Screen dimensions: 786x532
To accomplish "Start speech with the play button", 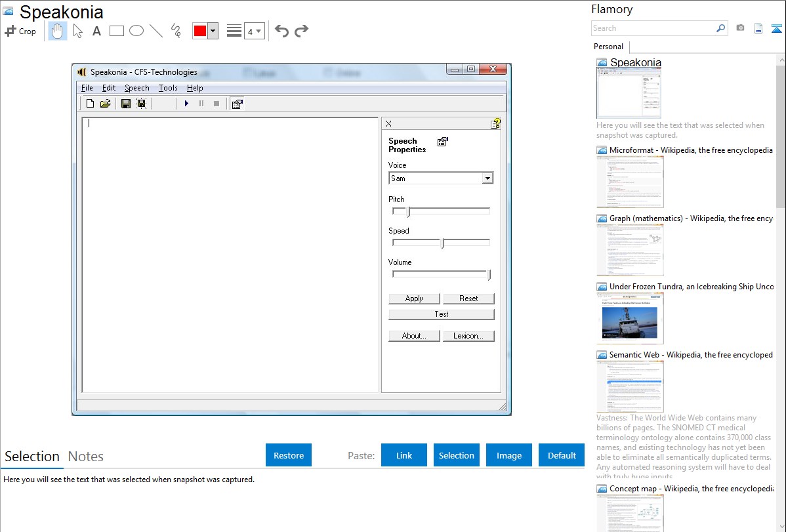I will click(186, 103).
